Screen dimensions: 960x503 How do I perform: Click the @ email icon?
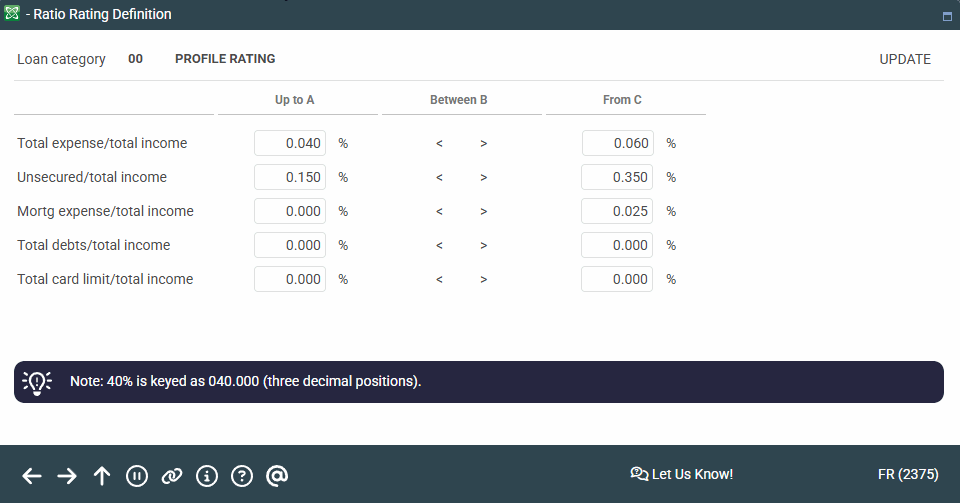click(277, 476)
